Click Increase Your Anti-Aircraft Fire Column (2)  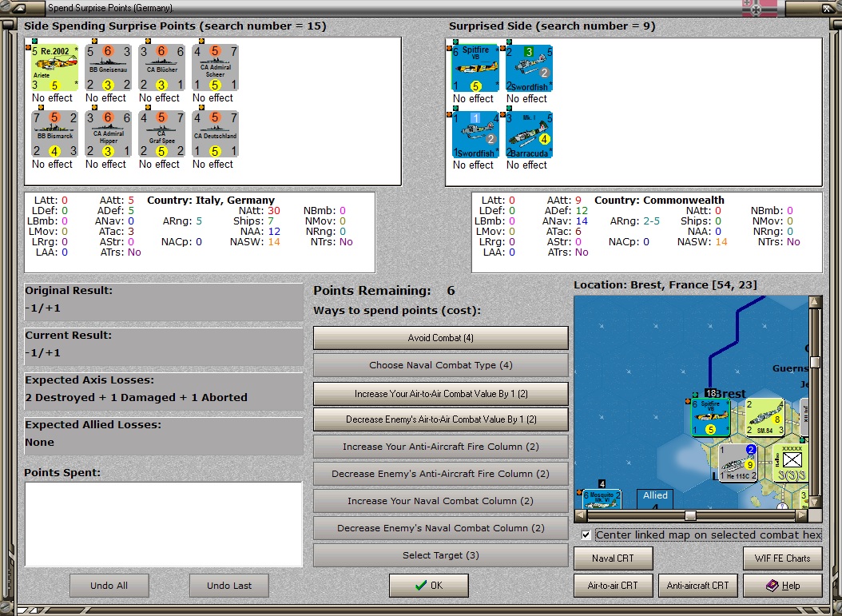pyautogui.click(x=440, y=447)
